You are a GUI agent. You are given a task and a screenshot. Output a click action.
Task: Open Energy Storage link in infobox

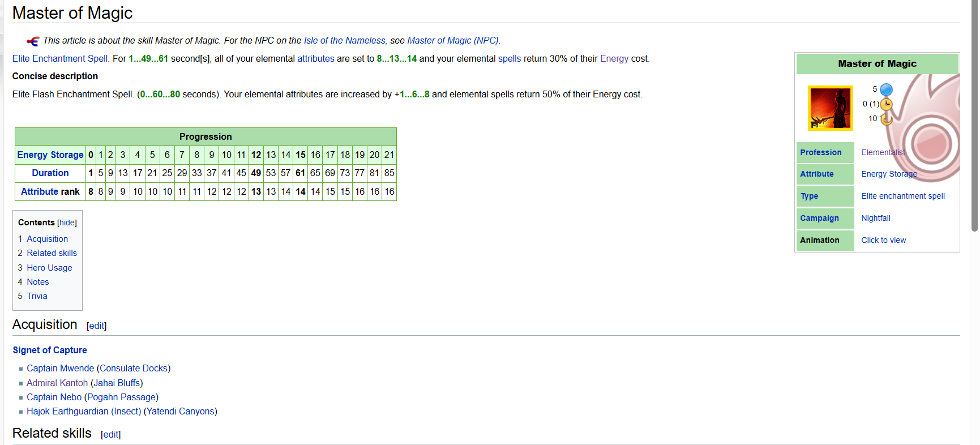(889, 174)
